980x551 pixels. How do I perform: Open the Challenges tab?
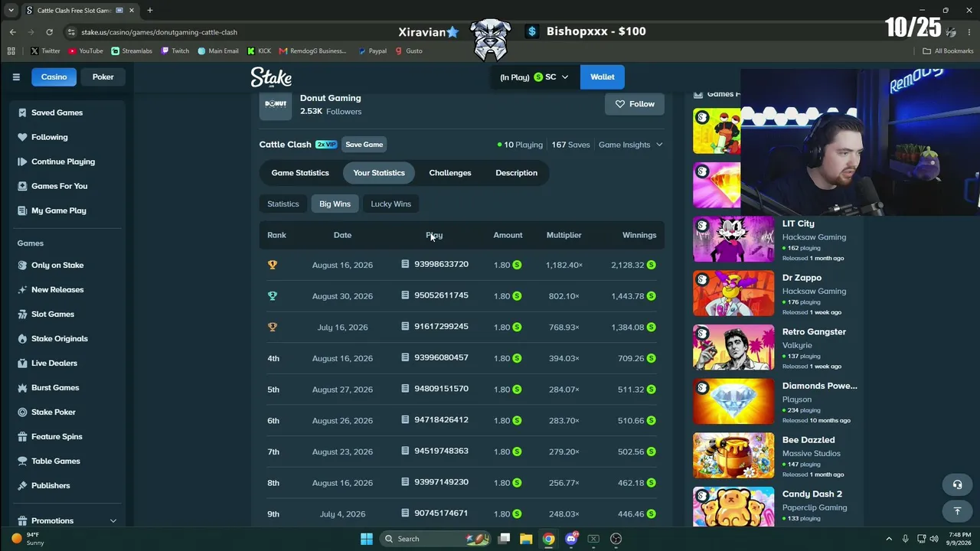pos(450,173)
